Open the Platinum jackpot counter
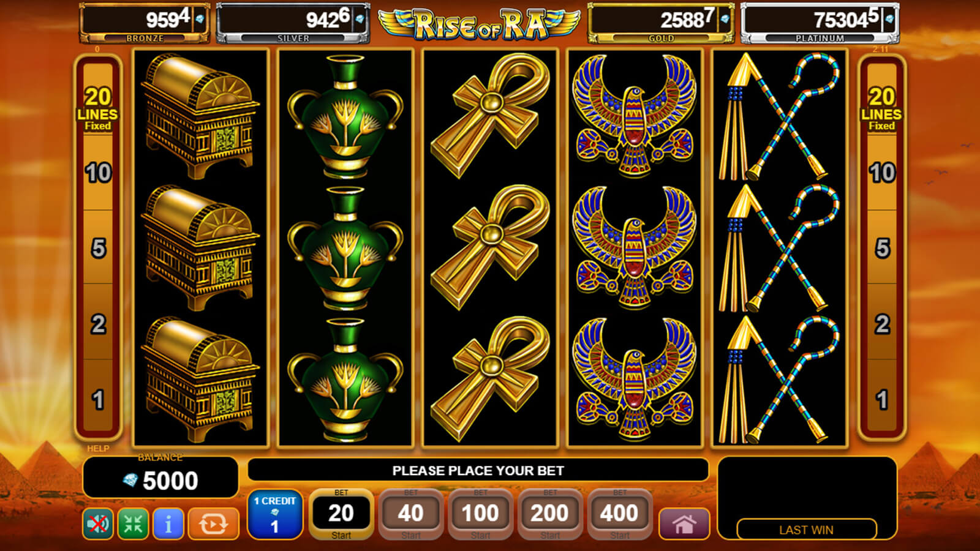The height and width of the screenshot is (551, 980). 820,23
